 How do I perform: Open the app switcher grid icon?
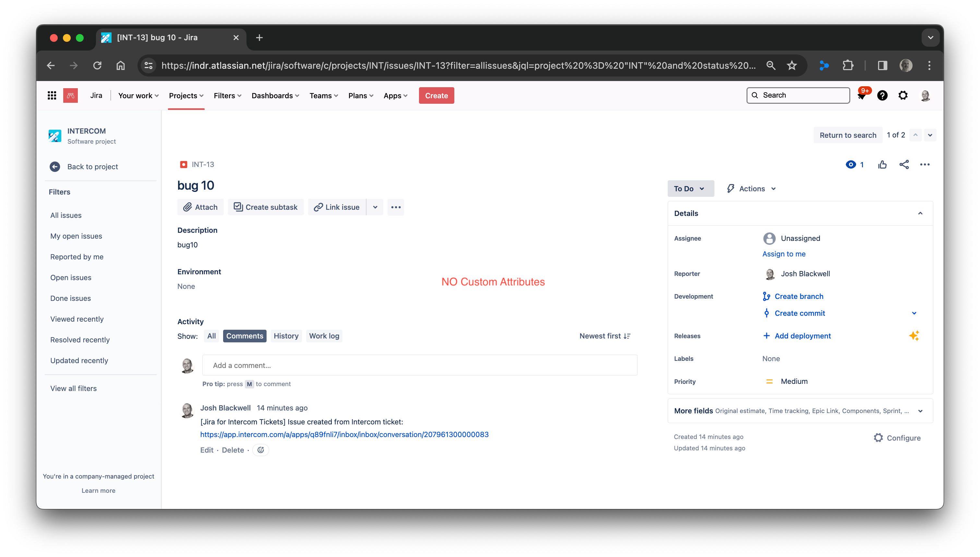[52, 95]
